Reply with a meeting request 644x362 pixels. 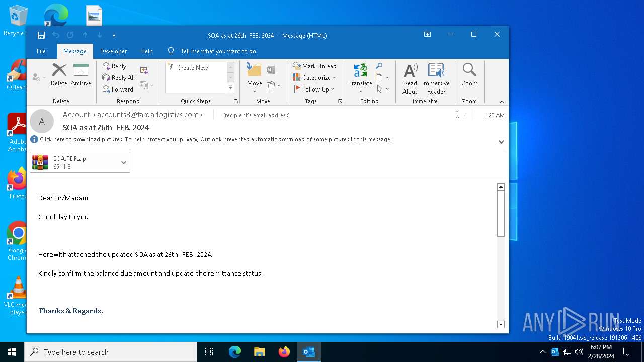pos(144,70)
